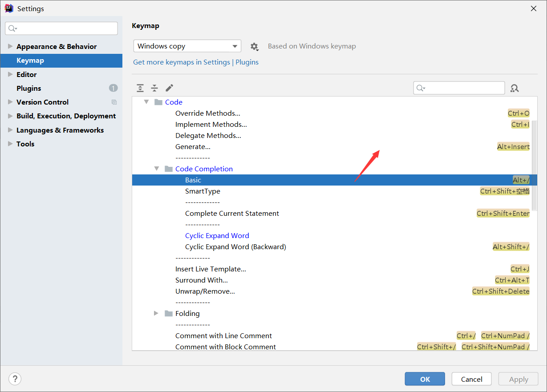Click the Plugins hyperlink below keymap dropdown
Screen dimensions: 547x392
coord(247,62)
